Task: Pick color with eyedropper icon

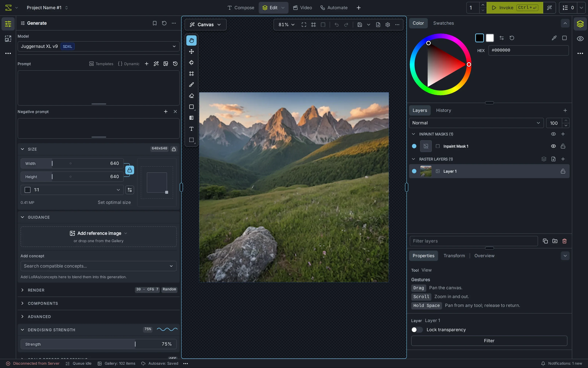Action: [554, 38]
